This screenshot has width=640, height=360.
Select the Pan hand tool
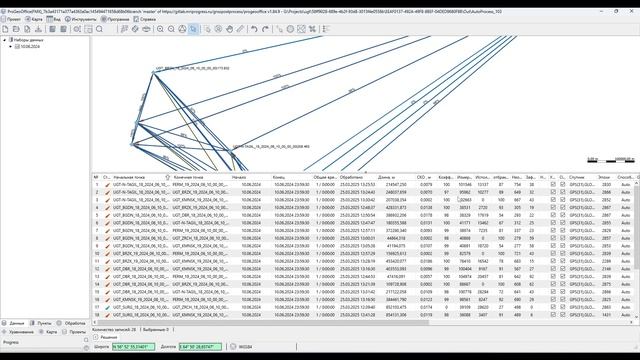coord(229,29)
